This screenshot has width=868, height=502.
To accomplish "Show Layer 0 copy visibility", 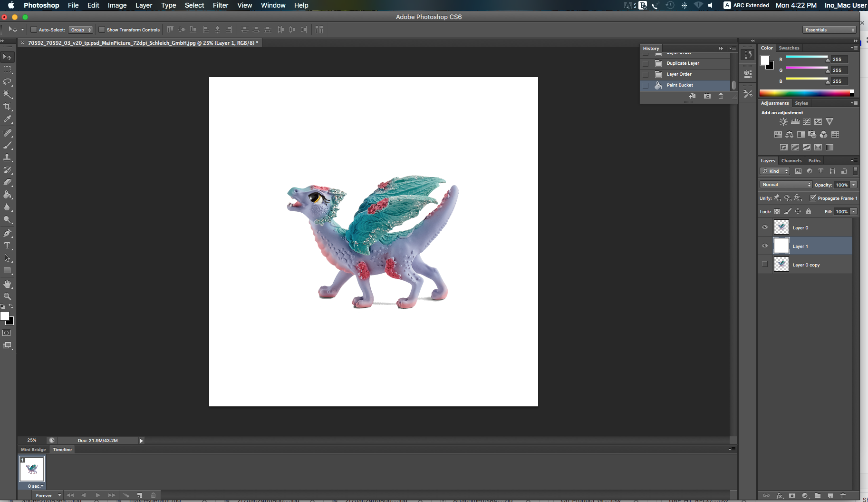I will [x=765, y=265].
